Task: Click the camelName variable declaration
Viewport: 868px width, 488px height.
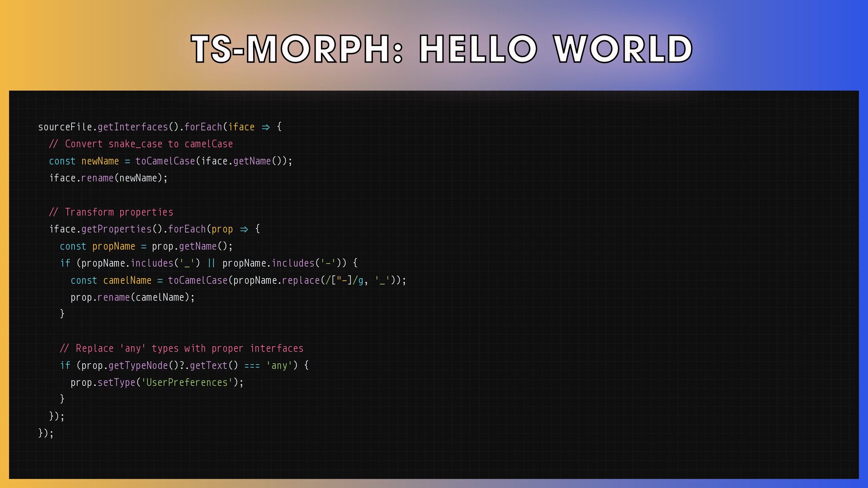Action: click(x=127, y=281)
